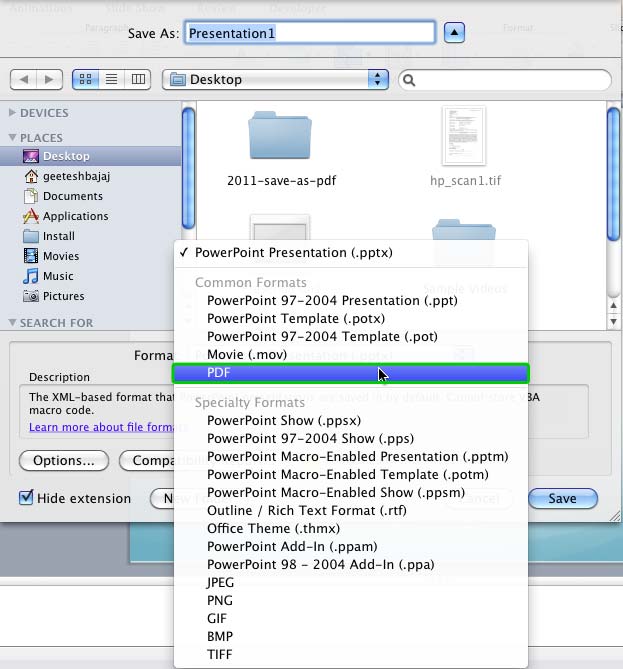Click file browser scroll up arrow
The width and height of the screenshot is (623, 669).
[x=613, y=305]
